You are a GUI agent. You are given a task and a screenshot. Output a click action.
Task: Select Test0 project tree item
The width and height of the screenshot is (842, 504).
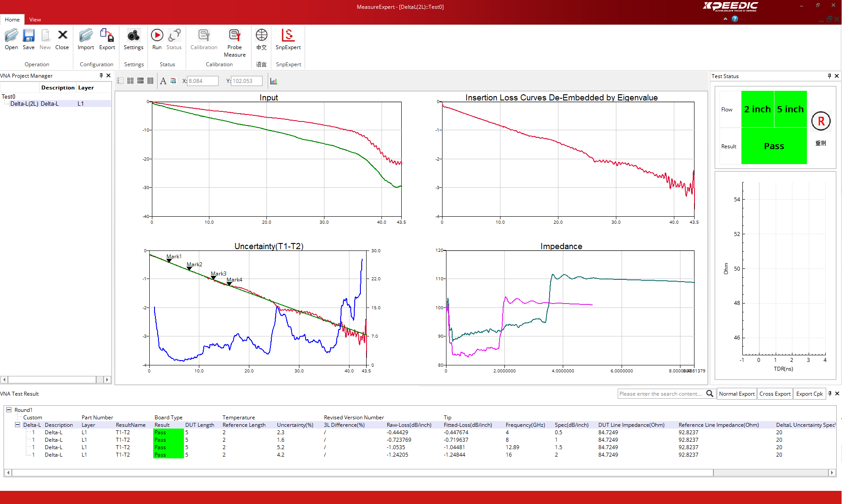(x=8, y=97)
